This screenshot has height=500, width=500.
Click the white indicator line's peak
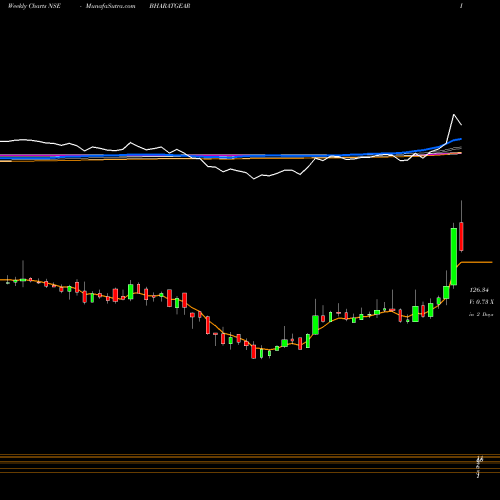[454, 115]
